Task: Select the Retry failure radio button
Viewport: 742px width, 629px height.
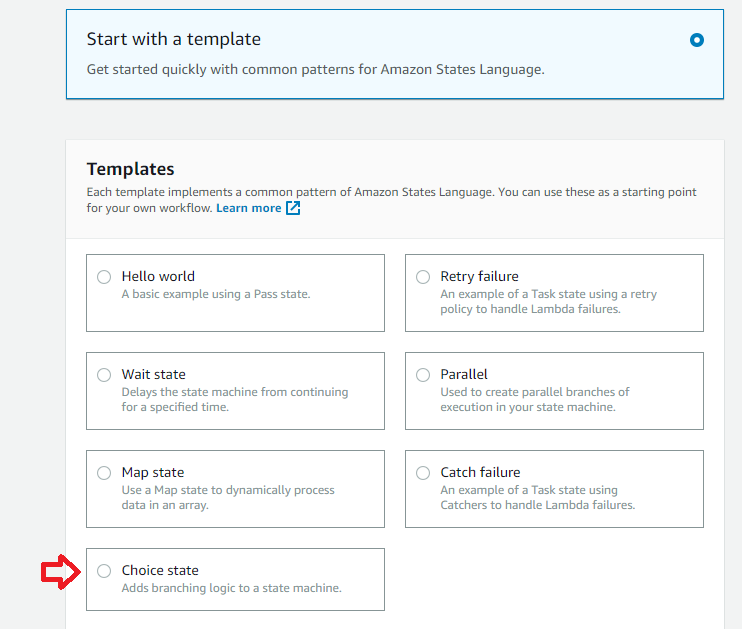Action: (423, 277)
